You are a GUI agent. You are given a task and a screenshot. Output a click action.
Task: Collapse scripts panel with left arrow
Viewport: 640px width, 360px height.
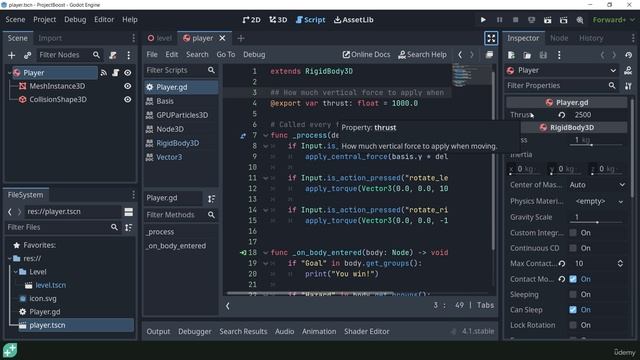point(228,306)
